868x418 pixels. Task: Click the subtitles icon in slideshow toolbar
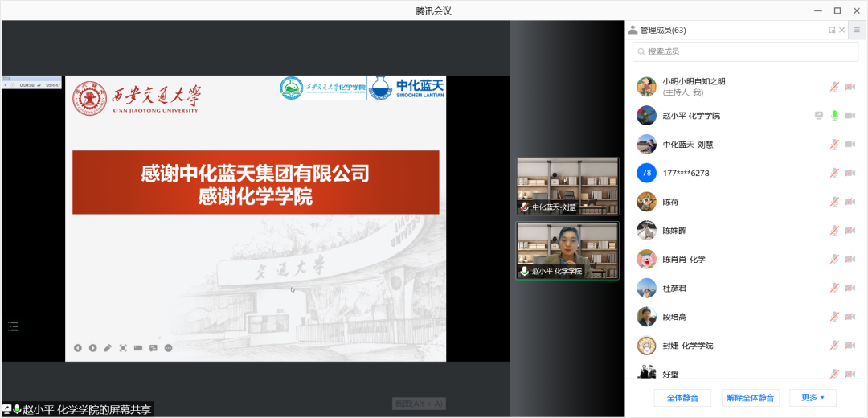(153, 348)
